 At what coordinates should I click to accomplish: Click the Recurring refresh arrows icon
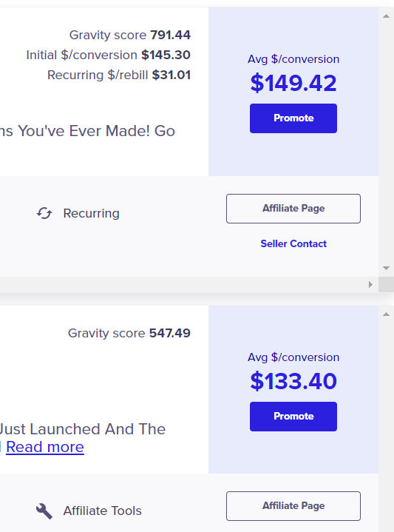pos(44,213)
